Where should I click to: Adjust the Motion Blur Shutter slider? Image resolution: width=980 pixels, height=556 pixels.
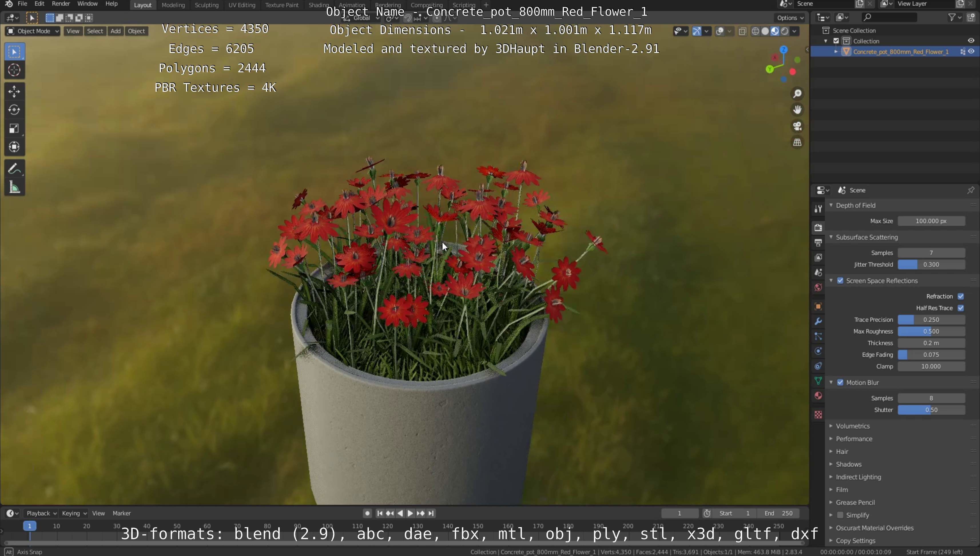931,410
